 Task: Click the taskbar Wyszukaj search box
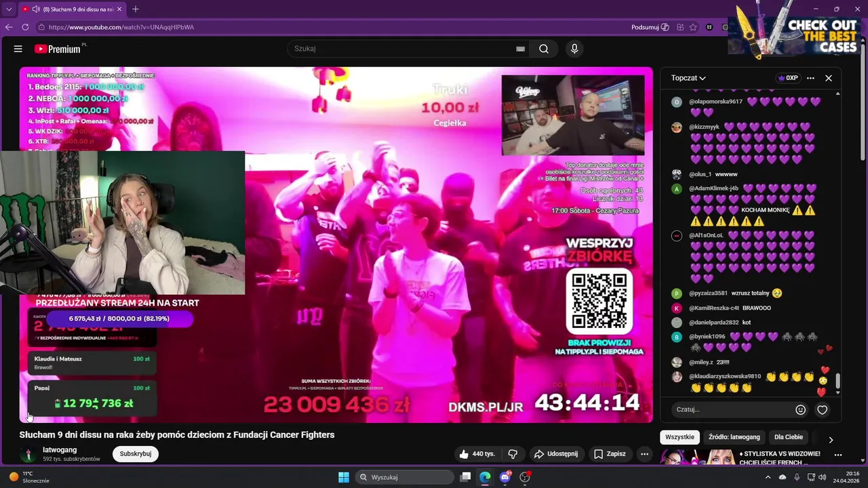click(x=404, y=477)
